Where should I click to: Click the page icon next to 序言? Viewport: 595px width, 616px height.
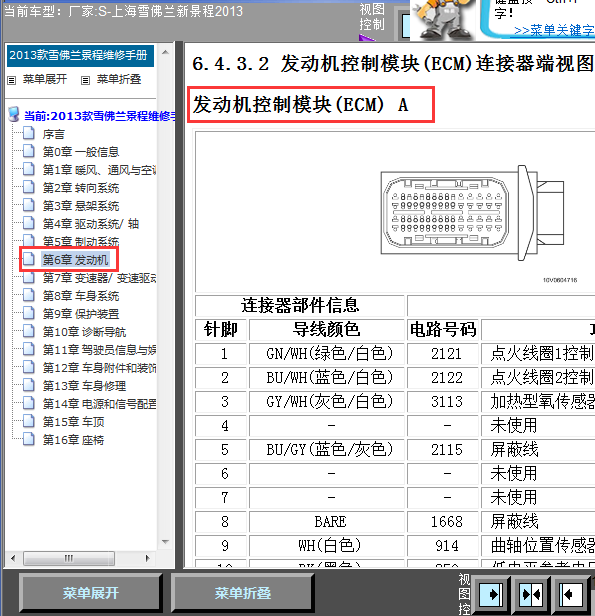pos(29,134)
